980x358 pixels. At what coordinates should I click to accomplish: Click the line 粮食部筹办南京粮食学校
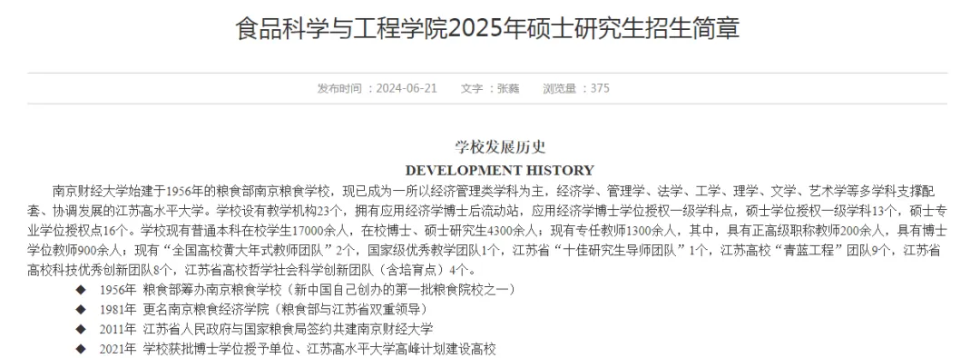(308, 290)
